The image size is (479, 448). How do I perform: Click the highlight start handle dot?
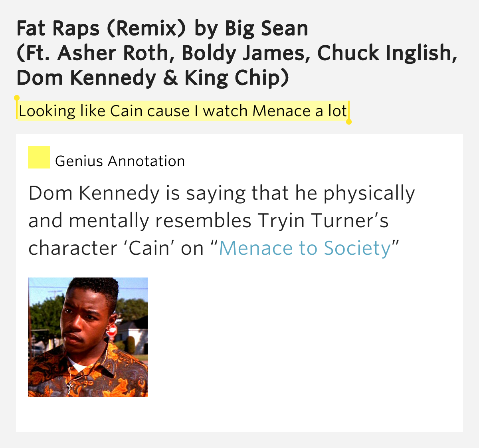(x=17, y=98)
